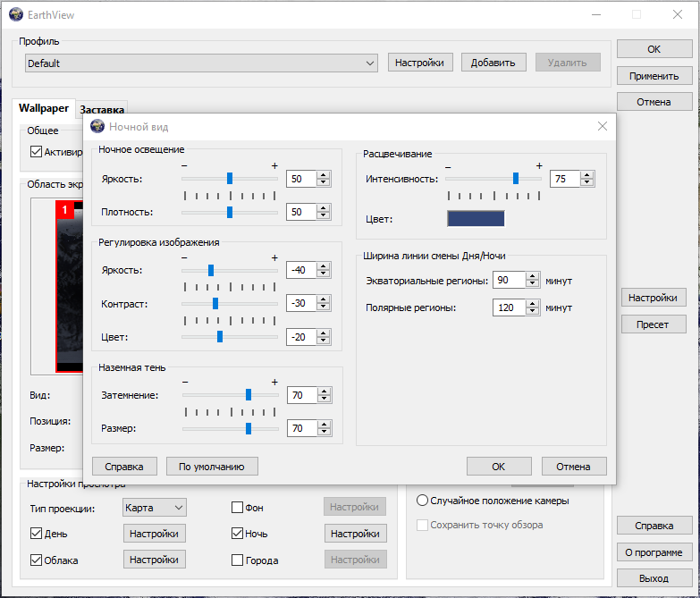Increase Затемнение value with stepper
This screenshot has height=598, width=700.
pos(325,392)
